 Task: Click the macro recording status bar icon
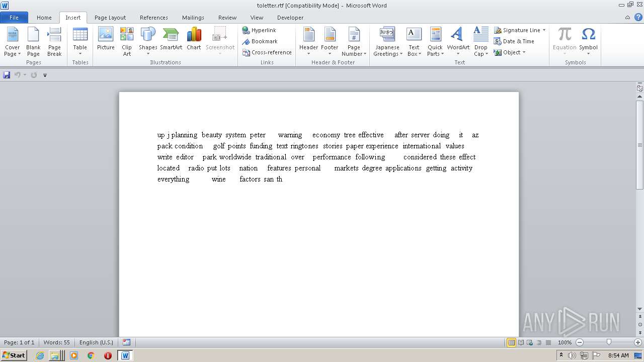(126, 342)
